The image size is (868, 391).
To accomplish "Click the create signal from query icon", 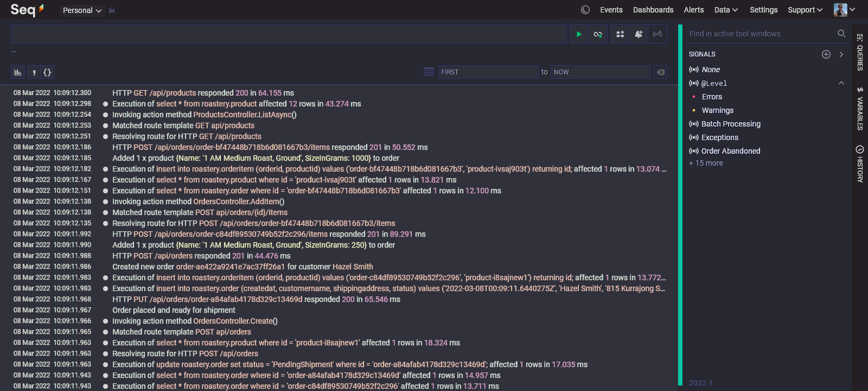I will pyautogui.click(x=658, y=34).
